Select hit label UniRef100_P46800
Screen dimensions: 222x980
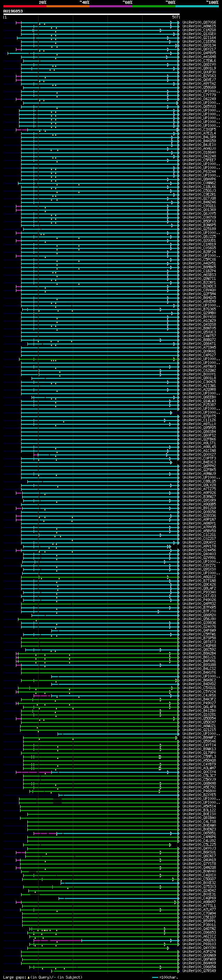(x=199, y=791)
